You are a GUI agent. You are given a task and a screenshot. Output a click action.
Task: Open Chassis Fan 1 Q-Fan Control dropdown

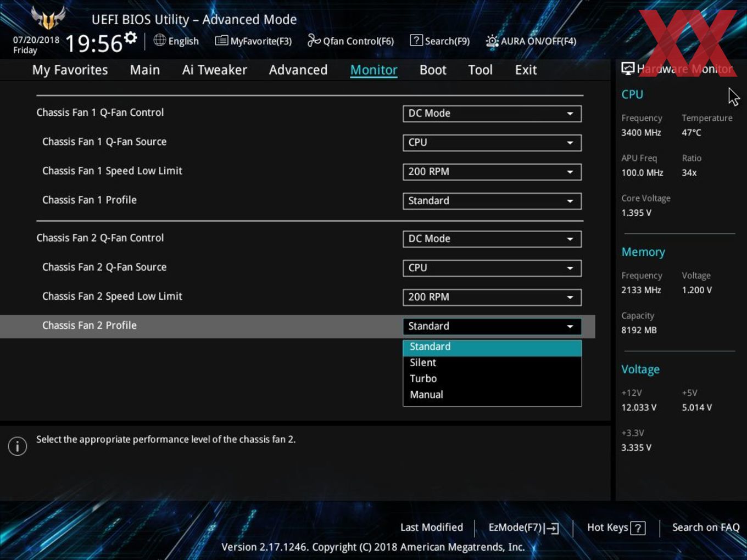492,114
